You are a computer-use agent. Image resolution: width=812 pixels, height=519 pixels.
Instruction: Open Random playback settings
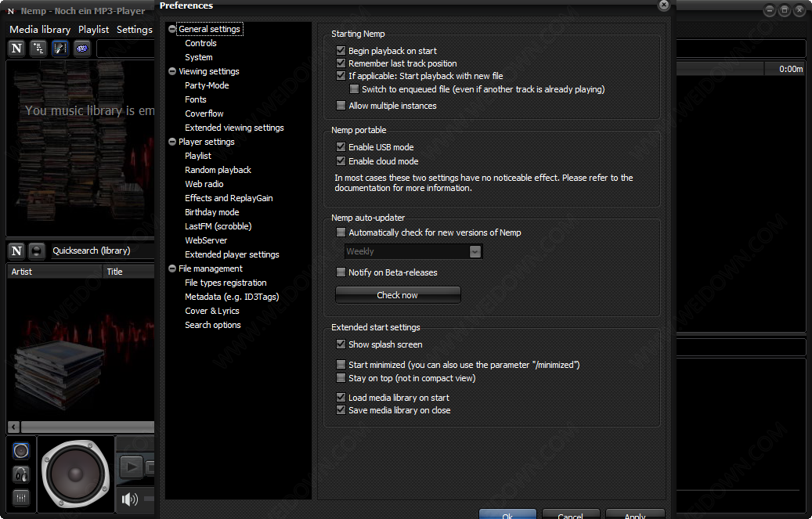pyautogui.click(x=218, y=170)
